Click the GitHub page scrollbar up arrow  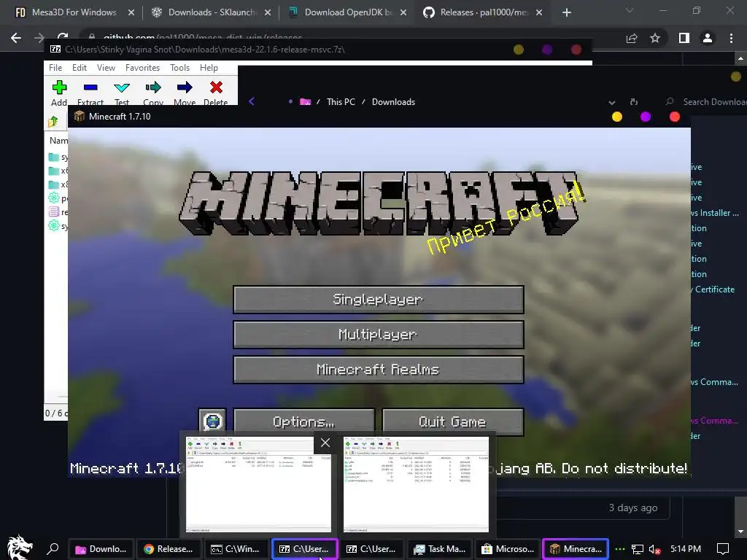click(740, 58)
